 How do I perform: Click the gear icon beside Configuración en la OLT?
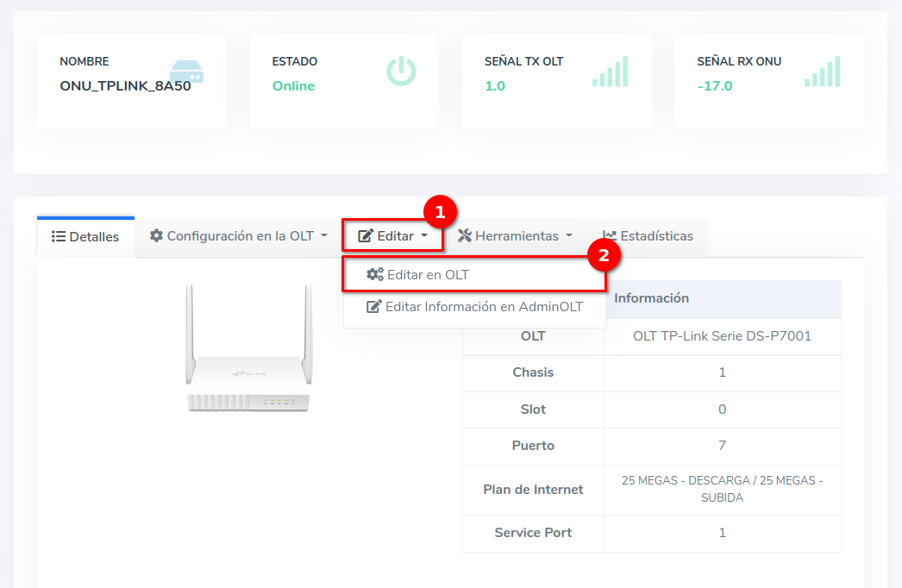click(x=156, y=235)
